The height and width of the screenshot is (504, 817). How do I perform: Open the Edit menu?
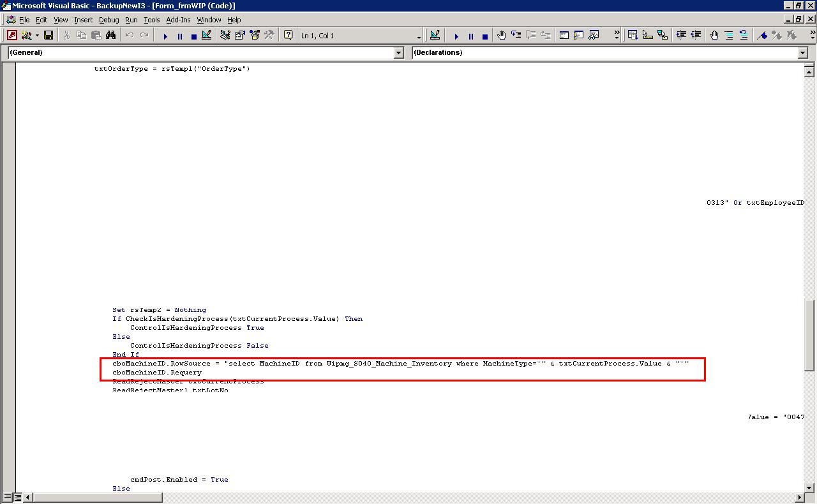[41, 20]
